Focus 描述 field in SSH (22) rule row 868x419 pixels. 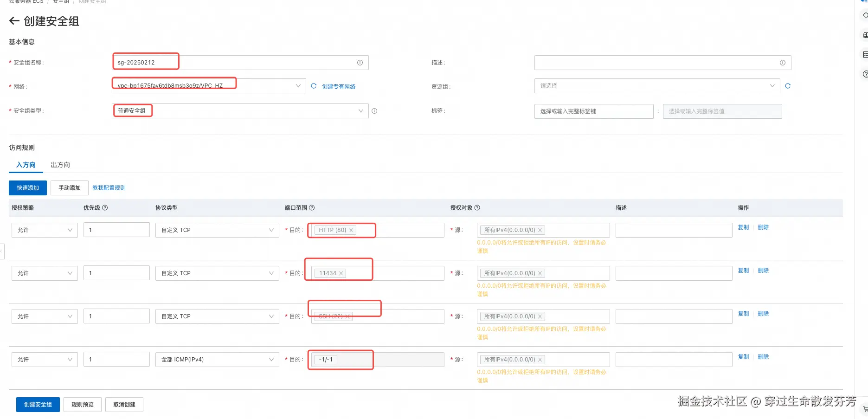[674, 316]
